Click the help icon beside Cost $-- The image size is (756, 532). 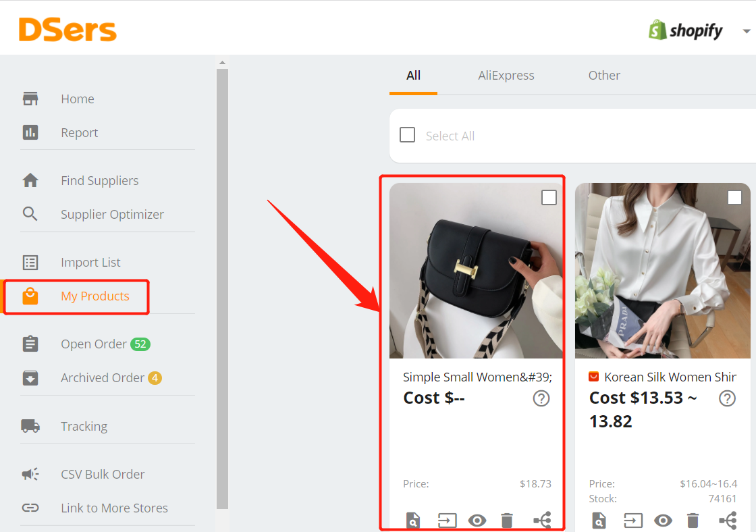(x=541, y=398)
